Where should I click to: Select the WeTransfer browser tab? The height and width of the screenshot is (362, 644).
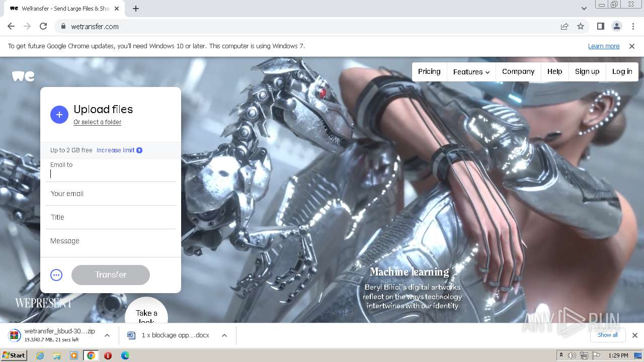[x=64, y=9]
